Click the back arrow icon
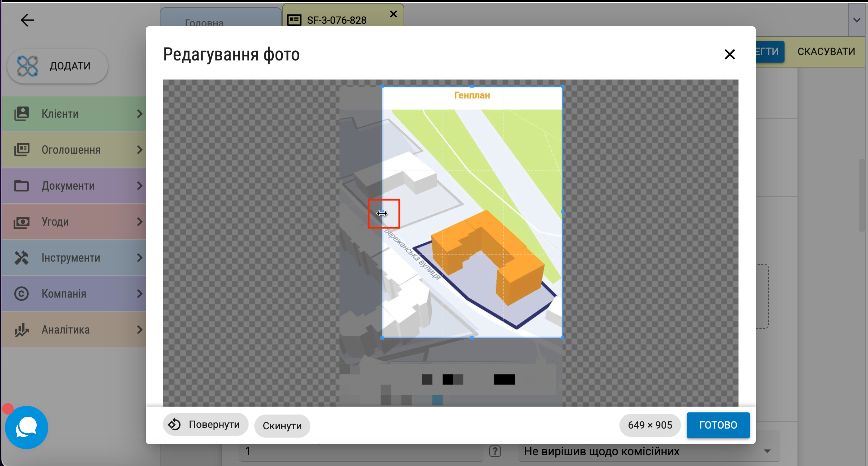 (x=27, y=20)
